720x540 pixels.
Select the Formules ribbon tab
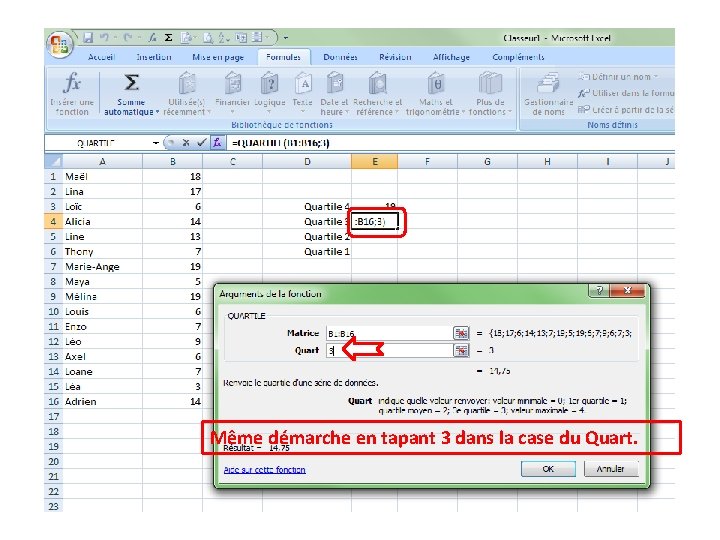coord(283,57)
